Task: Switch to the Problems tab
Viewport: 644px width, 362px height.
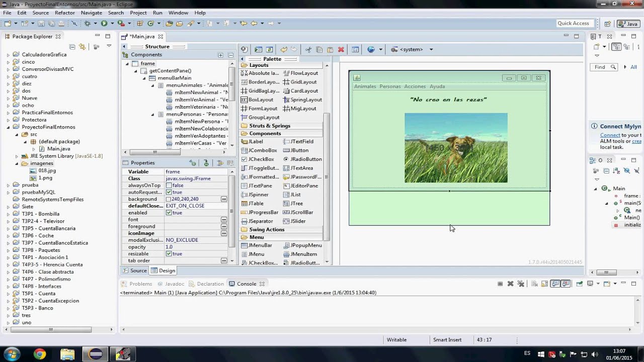Action: [x=136, y=284]
